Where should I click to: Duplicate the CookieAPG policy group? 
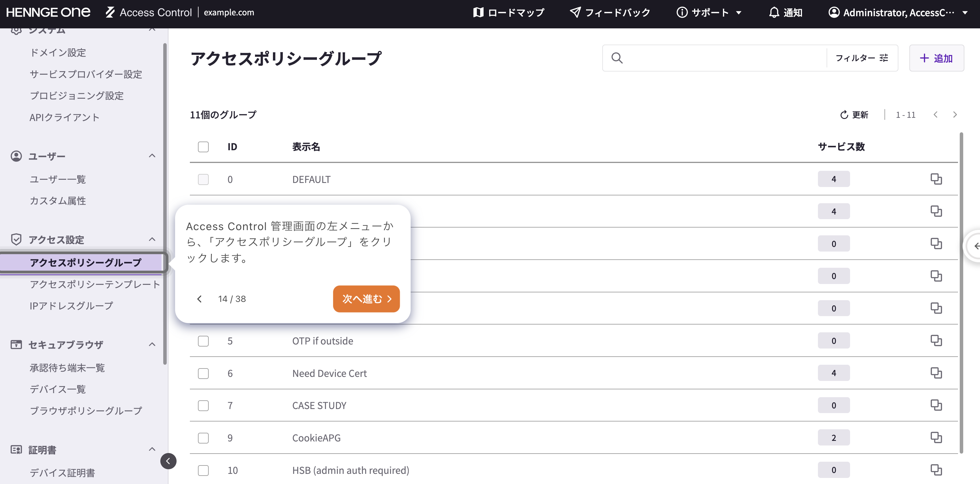pyautogui.click(x=937, y=438)
